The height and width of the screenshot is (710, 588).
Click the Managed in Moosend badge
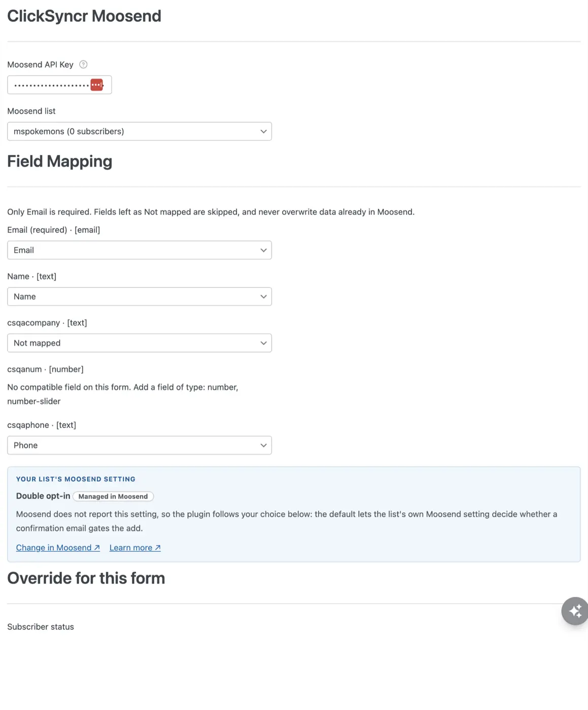click(x=113, y=496)
